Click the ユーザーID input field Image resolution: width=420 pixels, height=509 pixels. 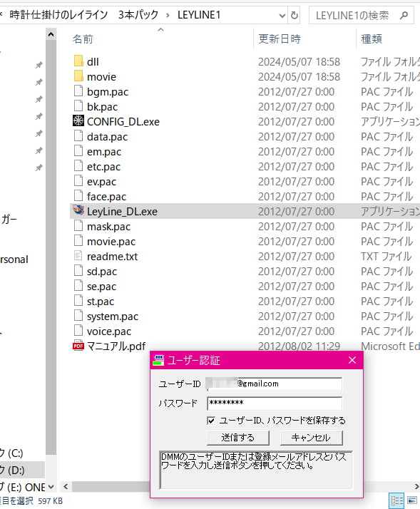coord(274,384)
